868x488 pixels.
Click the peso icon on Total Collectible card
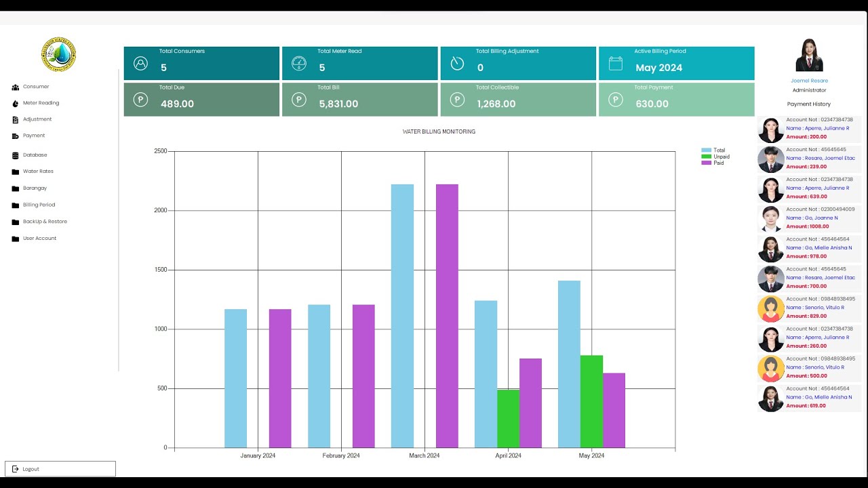coord(457,100)
